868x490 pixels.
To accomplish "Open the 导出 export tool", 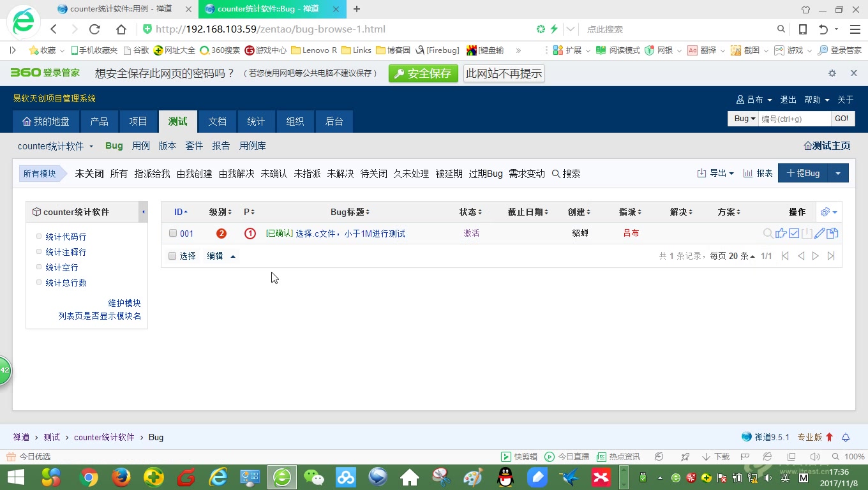I will pos(715,173).
